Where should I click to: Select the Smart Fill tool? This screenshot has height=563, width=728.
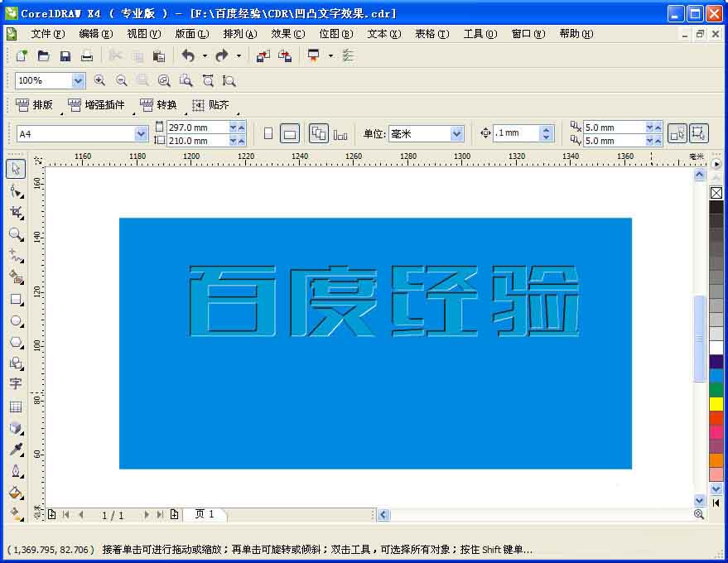17,277
